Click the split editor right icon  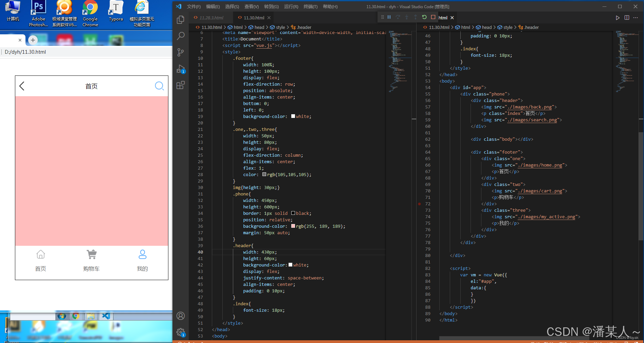[627, 18]
